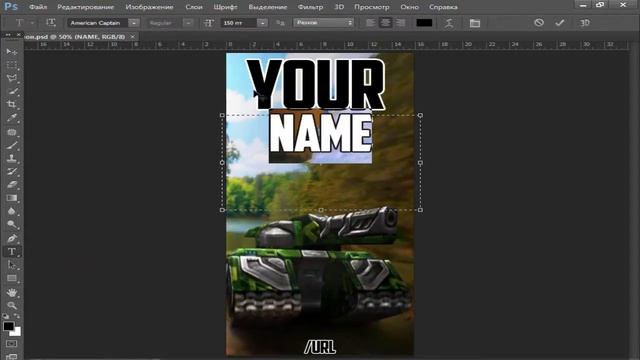
Task: Open the Выделение menu
Action: (268, 7)
